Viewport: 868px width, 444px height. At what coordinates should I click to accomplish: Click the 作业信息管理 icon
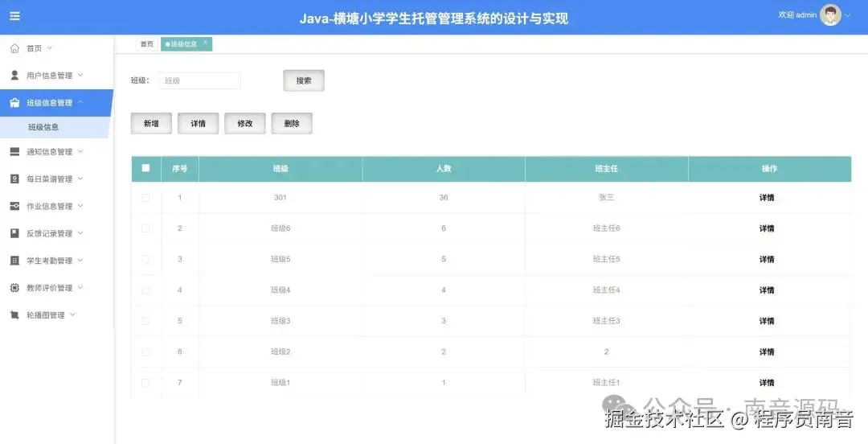(15, 206)
